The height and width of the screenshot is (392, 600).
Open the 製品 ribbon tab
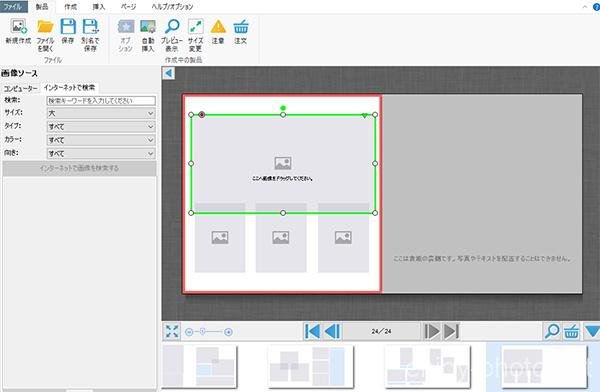42,7
